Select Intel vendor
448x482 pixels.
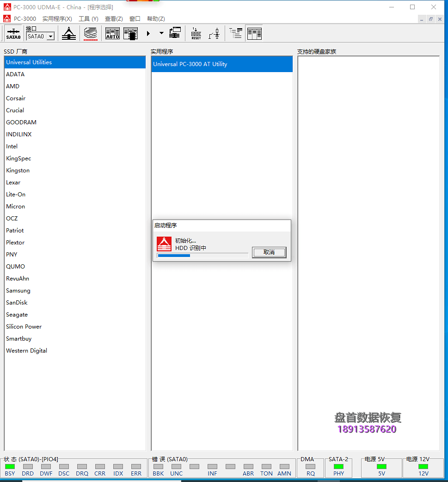[x=75, y=146]
